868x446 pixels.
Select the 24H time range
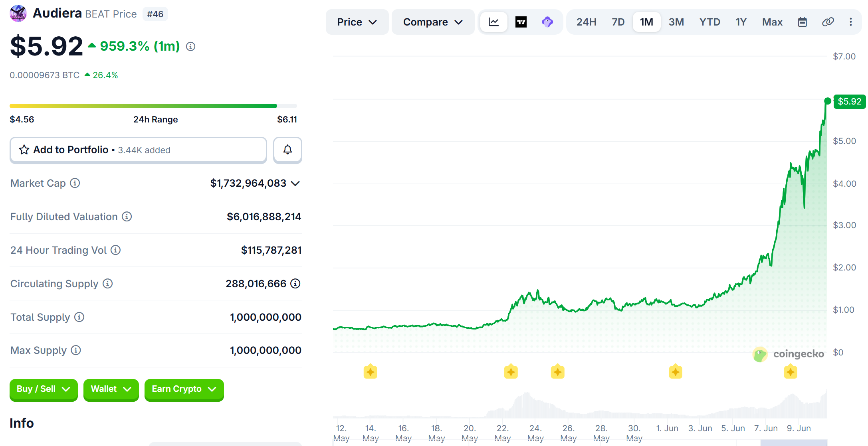click(x=586, y=22)
